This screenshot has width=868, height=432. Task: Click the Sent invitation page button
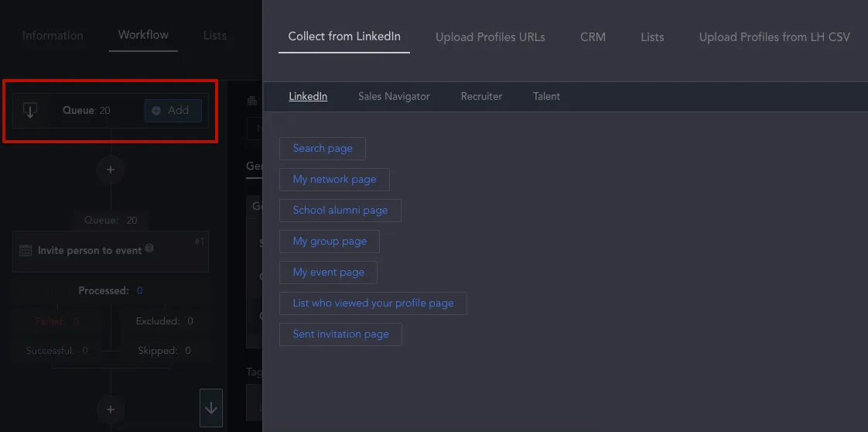click(x=340, y=334)
